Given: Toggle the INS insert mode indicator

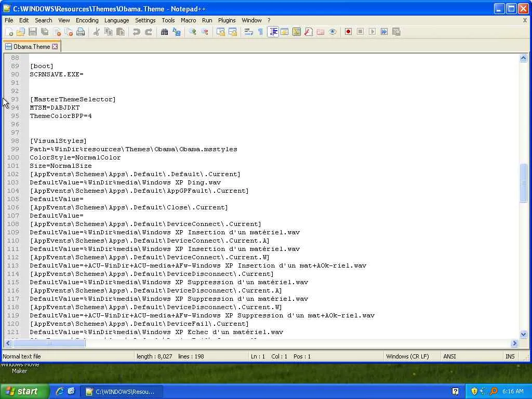Looking at the screenshot, I should pyautogui.click(x=510, y=356).
